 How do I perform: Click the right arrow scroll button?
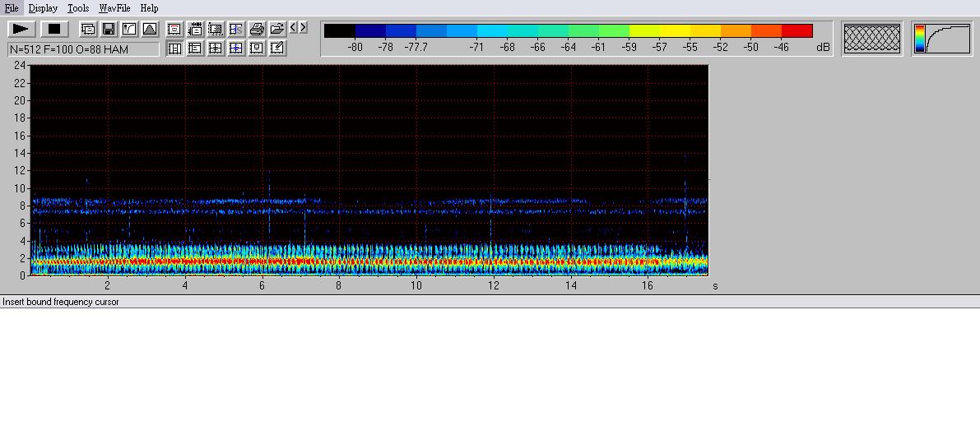pyautogui.click(x=303, y=28)
